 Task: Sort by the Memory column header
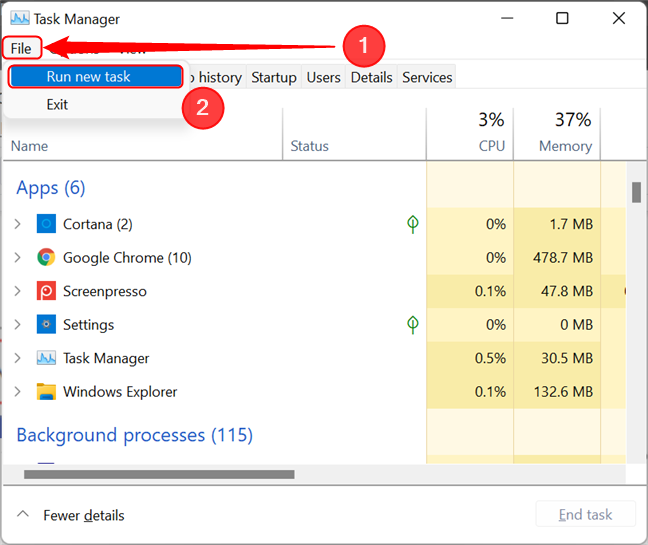[565, 146]
